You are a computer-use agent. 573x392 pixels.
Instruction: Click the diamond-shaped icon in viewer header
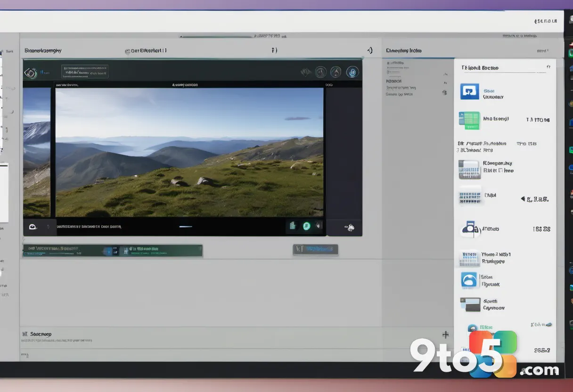tap(306, 72)
